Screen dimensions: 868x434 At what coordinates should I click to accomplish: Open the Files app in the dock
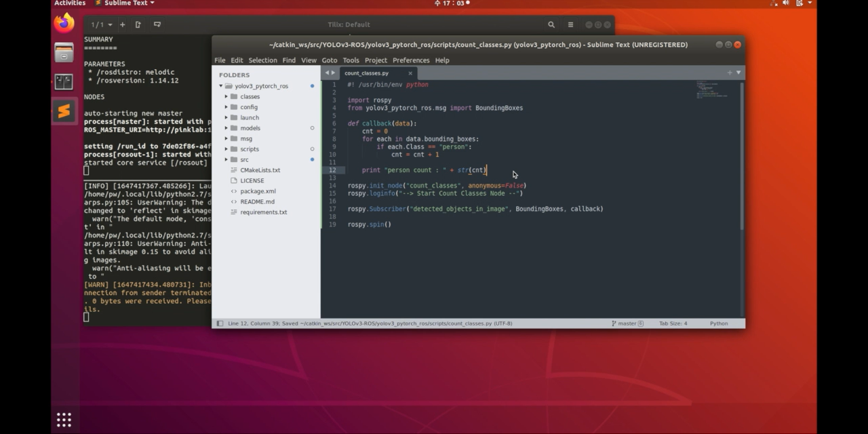tap(64, 52)
